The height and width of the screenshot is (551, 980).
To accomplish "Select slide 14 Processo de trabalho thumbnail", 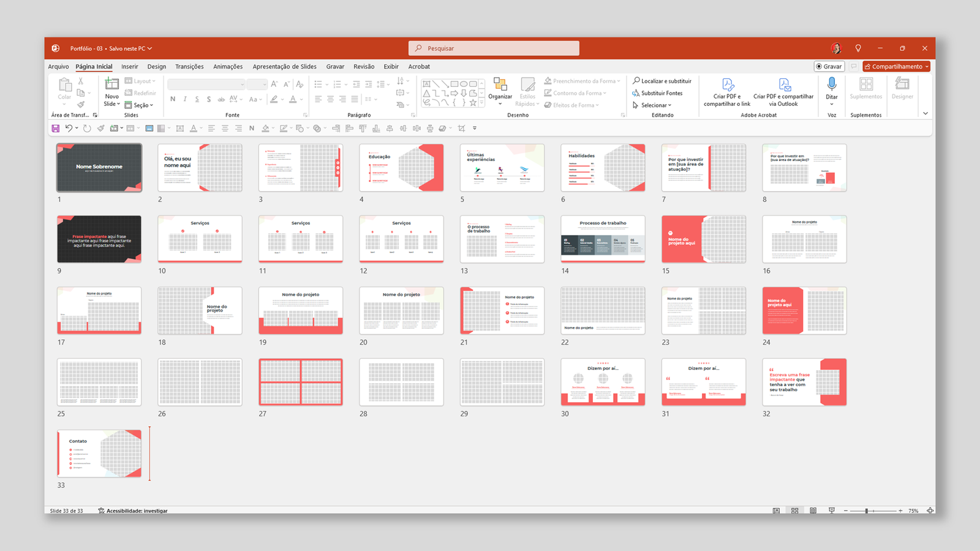I will (x=603, y=239).
